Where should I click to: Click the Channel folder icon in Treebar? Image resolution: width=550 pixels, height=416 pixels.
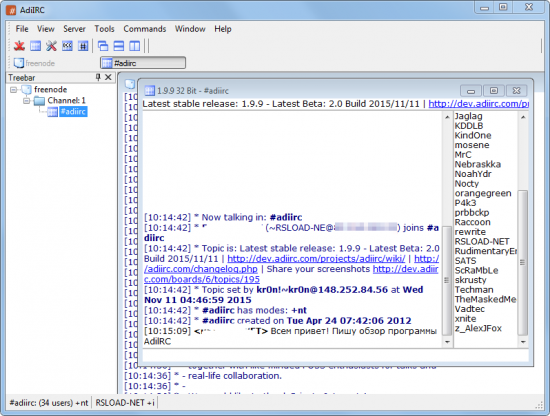click(x=39, y=101)
